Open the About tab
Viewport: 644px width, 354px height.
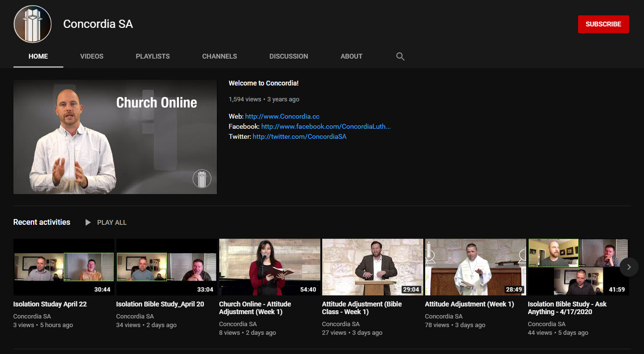(x=352, y=56)
